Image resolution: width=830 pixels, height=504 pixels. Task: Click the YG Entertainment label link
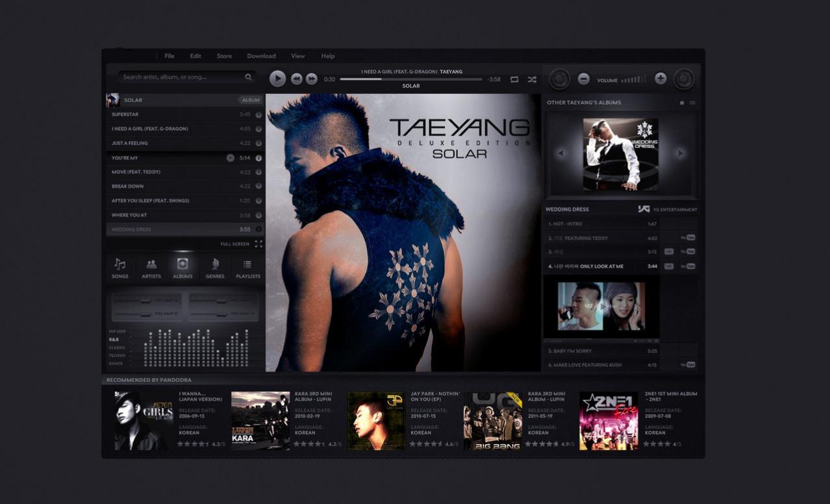(667, 209)
